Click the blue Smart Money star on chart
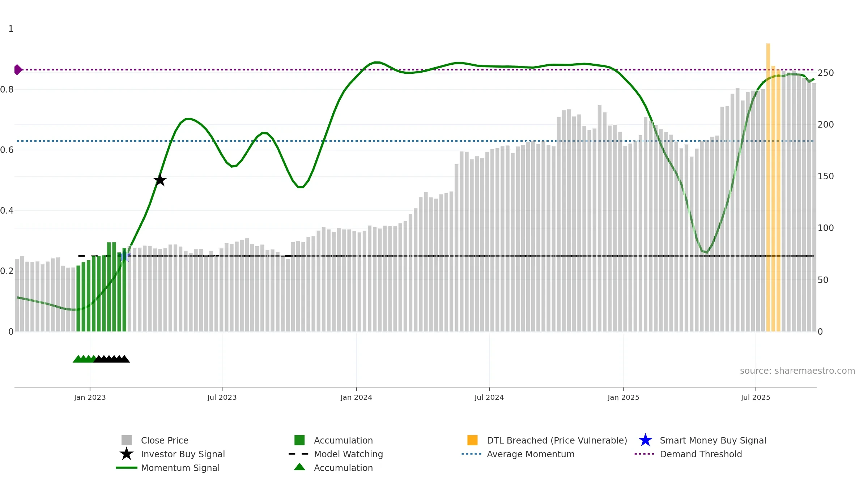868x488 pixels. click(124, 256)
